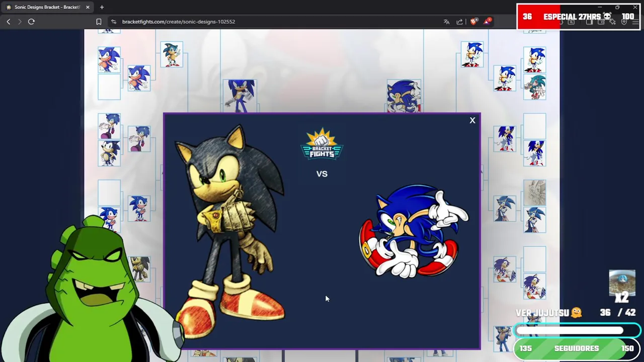The width and height of the screenshot is (644, 362).
Task: Go back to the previous page
Action: [x=8, y=22]
